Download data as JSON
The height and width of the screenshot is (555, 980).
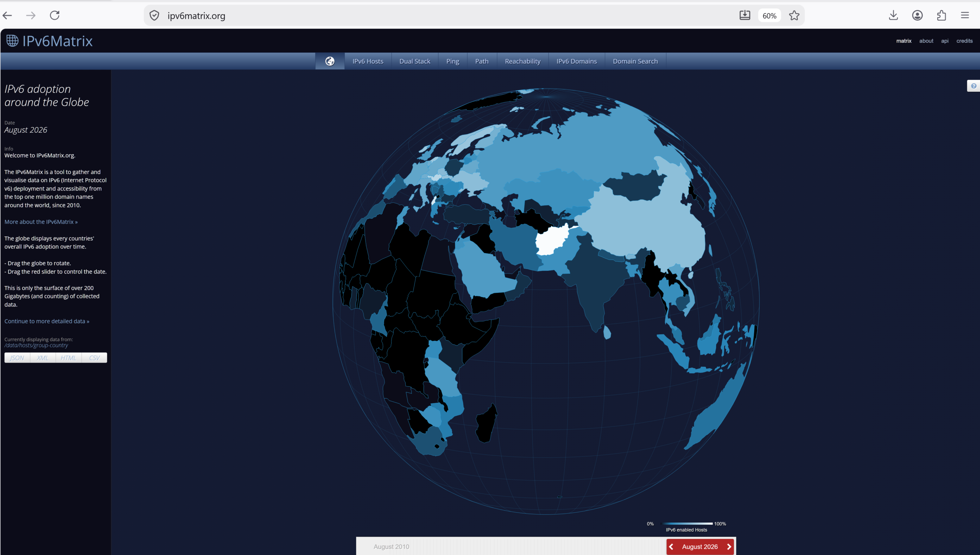(17, 358)
